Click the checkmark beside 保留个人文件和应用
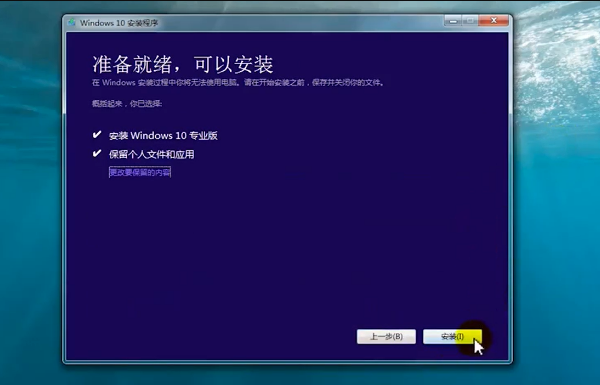 point(97,153)
